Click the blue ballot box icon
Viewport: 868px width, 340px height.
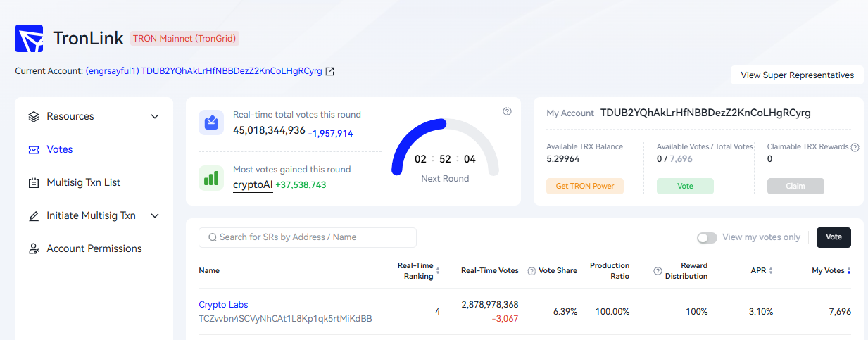point(211,122)
